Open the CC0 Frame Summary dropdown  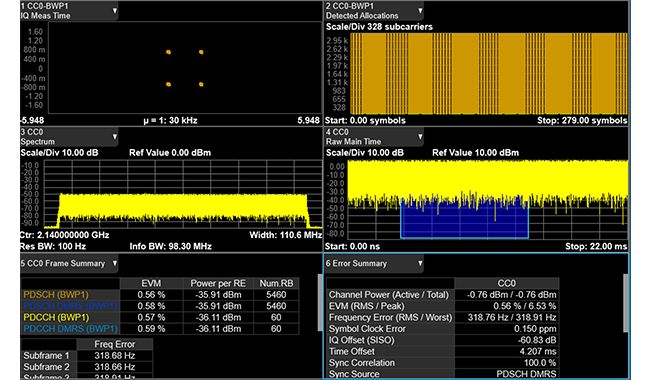pyautogui.click(x=115, y=264)
